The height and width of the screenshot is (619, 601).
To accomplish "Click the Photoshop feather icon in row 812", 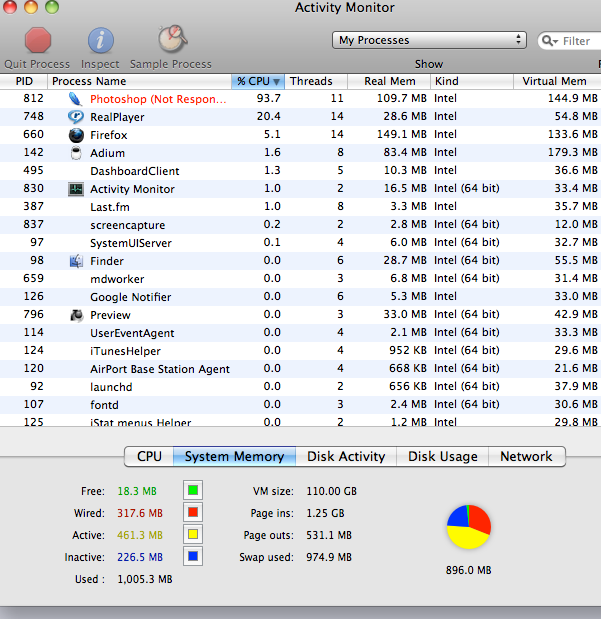I will (x=75, y=99).
